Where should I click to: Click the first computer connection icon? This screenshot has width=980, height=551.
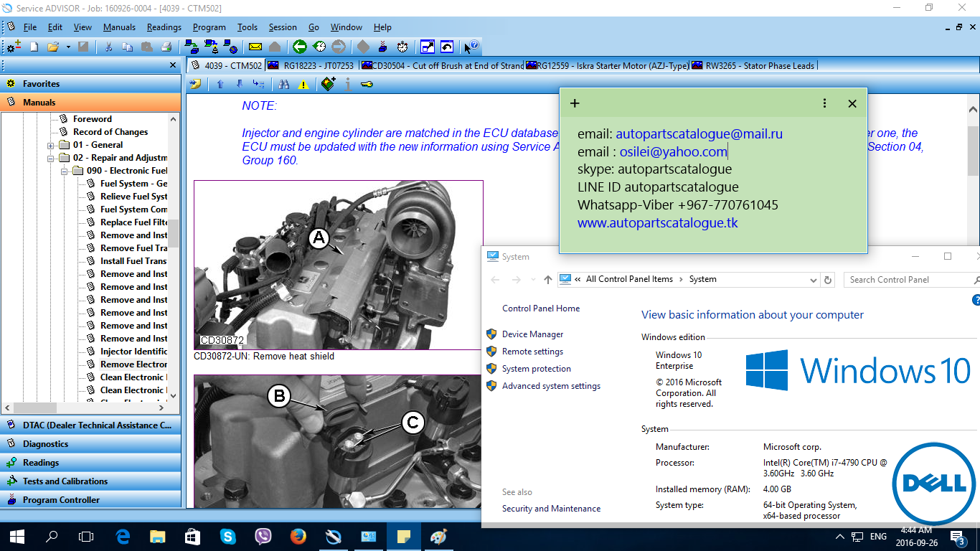[x=192, y=47]
